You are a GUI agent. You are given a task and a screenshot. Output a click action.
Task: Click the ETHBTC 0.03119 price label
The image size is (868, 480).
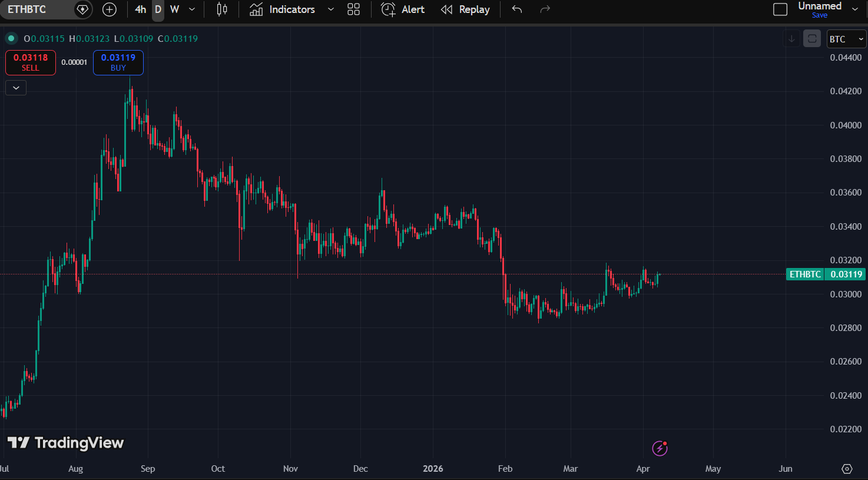pos(826,274)
